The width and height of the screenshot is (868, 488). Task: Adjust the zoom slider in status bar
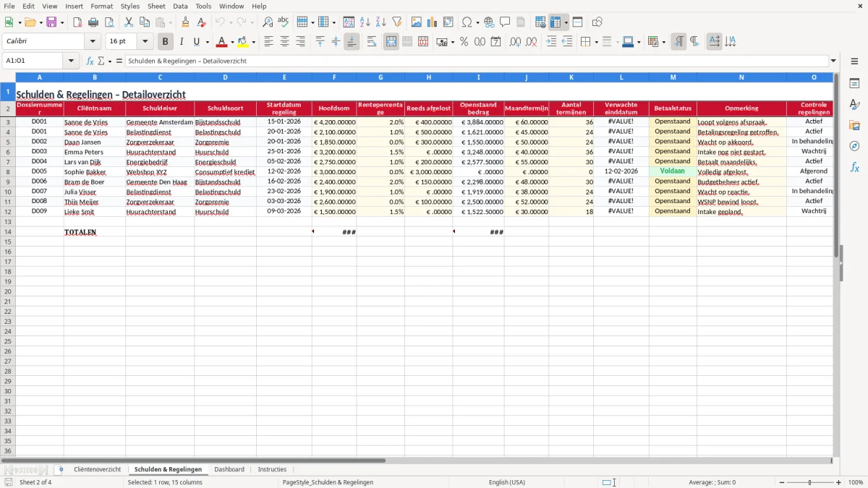point(809,482)
